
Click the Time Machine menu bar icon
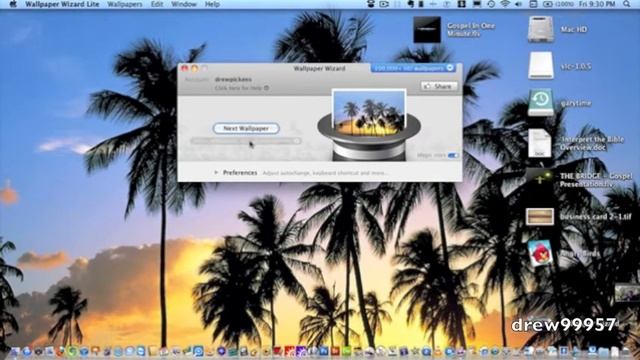tap(491, 4)
